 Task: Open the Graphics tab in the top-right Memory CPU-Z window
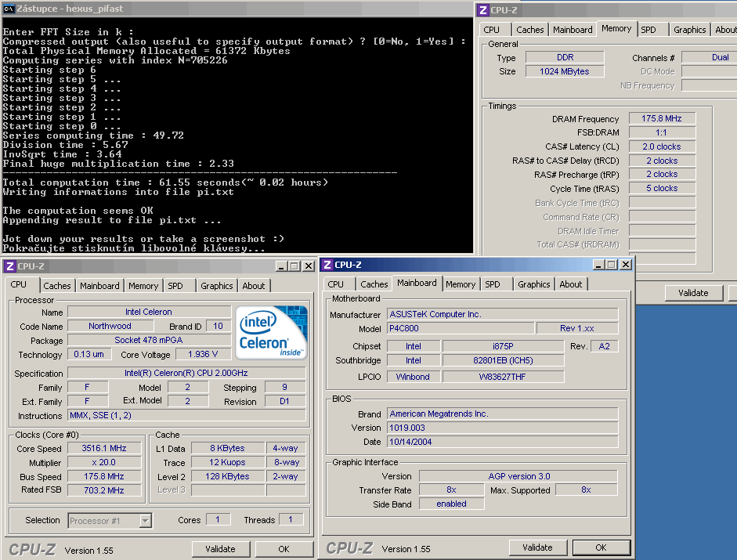pos(689,30)
